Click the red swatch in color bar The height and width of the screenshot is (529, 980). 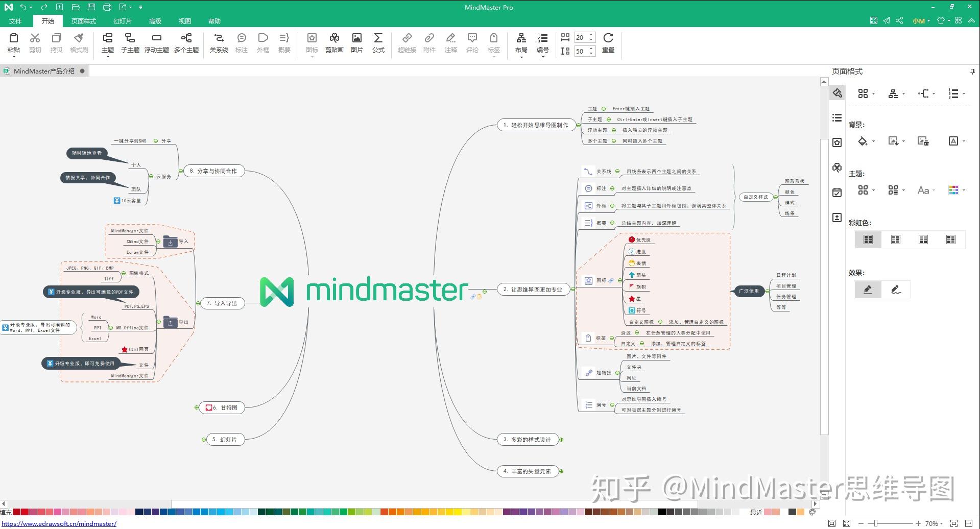tap(25, 512)
